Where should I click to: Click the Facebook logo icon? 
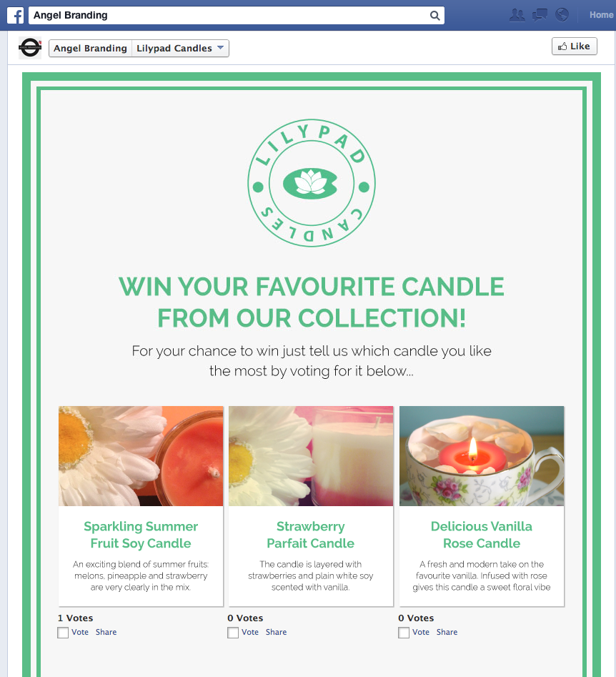click(x=16, y=16)
